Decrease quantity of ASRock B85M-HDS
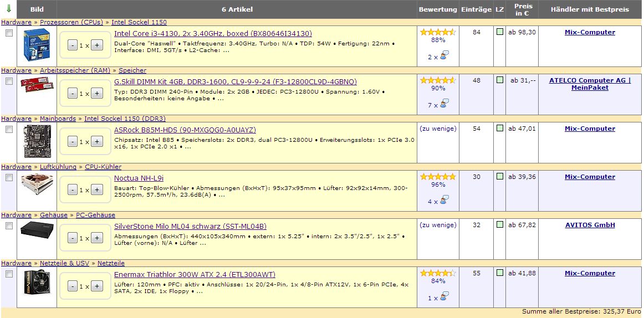Image resolution: width=644 pixels, height=318 pixels. coord(72,142)
